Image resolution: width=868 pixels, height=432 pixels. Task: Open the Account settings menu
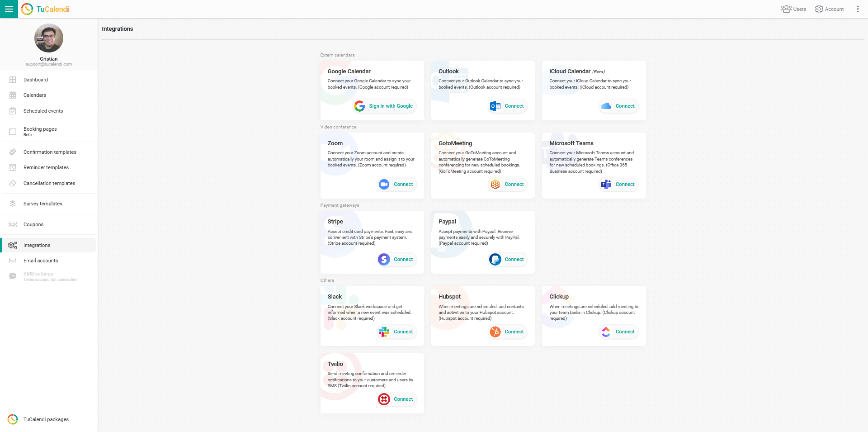[829, 9]
